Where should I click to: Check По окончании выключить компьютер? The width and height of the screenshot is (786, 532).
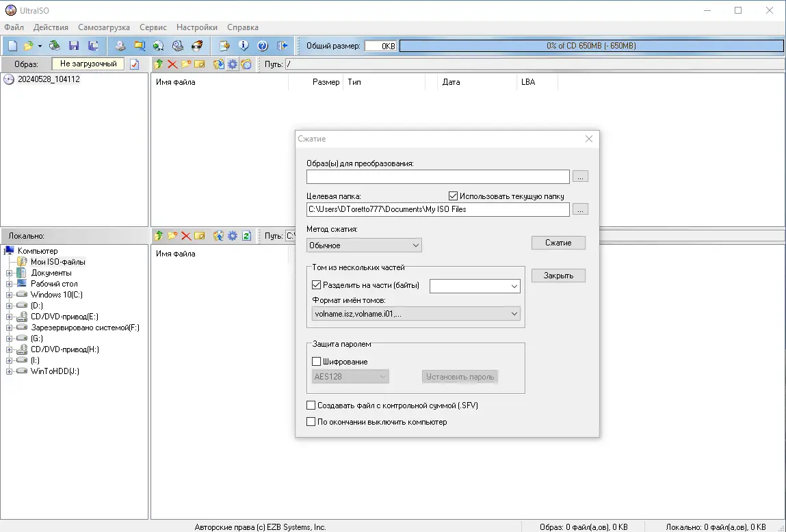pos(311,422)
